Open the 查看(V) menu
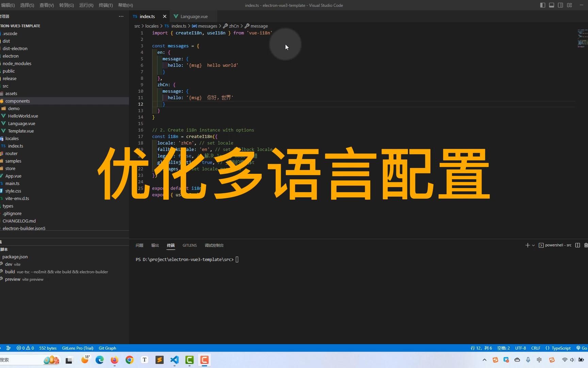The image size is (588, 368). point(47,5)
